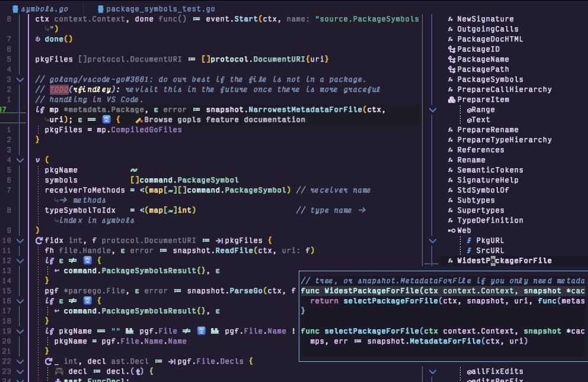Viewport: 588px width, 382px height.
Task: Select the class icon next to PackageID
Action: tap(451, 49)
